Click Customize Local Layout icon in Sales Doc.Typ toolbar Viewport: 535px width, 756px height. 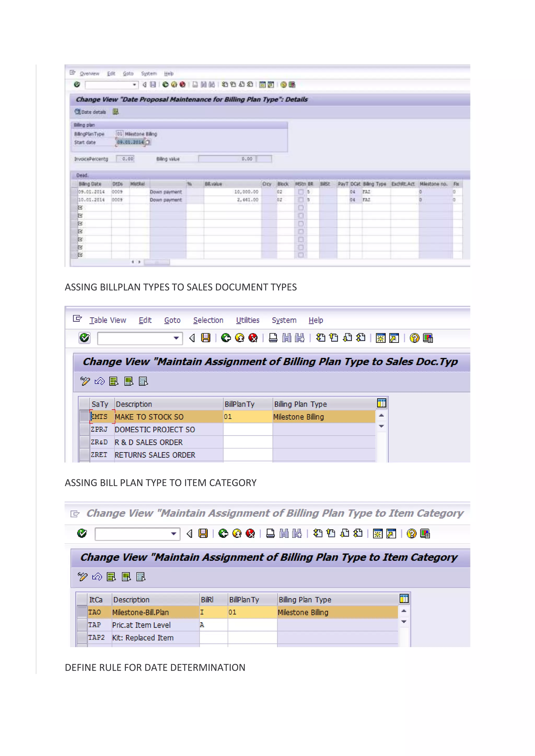(x=428, y=338)
